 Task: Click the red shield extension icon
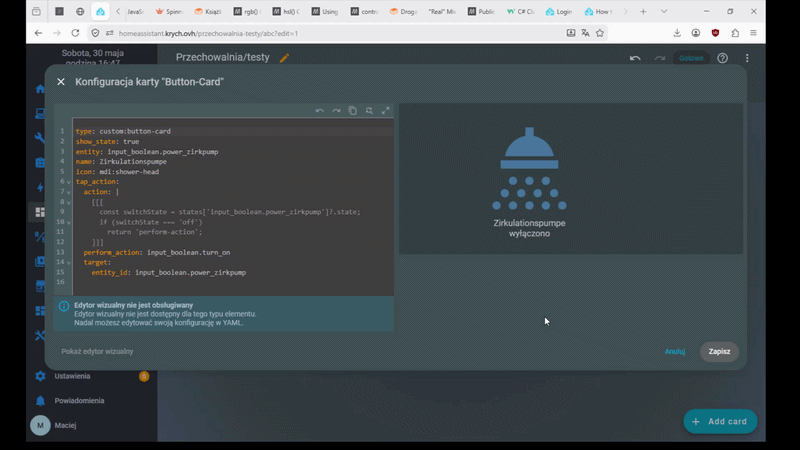[715, 33]
